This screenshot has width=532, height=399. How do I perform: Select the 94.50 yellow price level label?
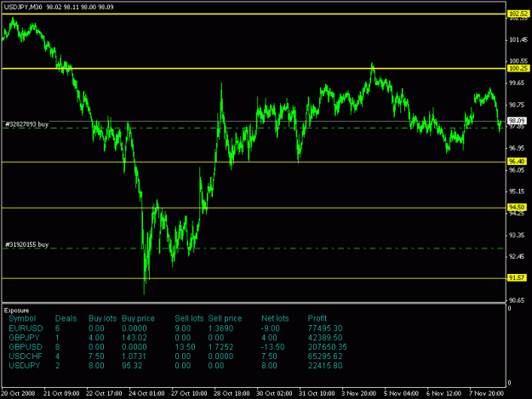(x=517, y=207)
